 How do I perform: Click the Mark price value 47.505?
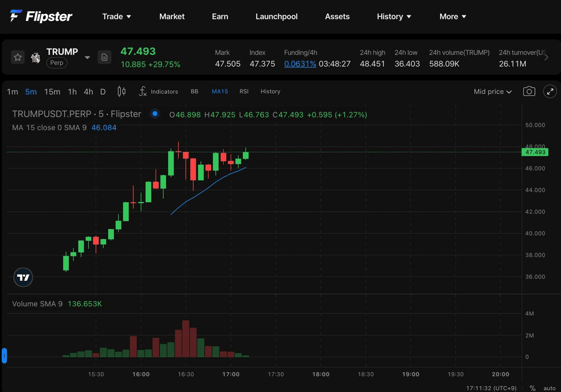click(x=227, y=64)
